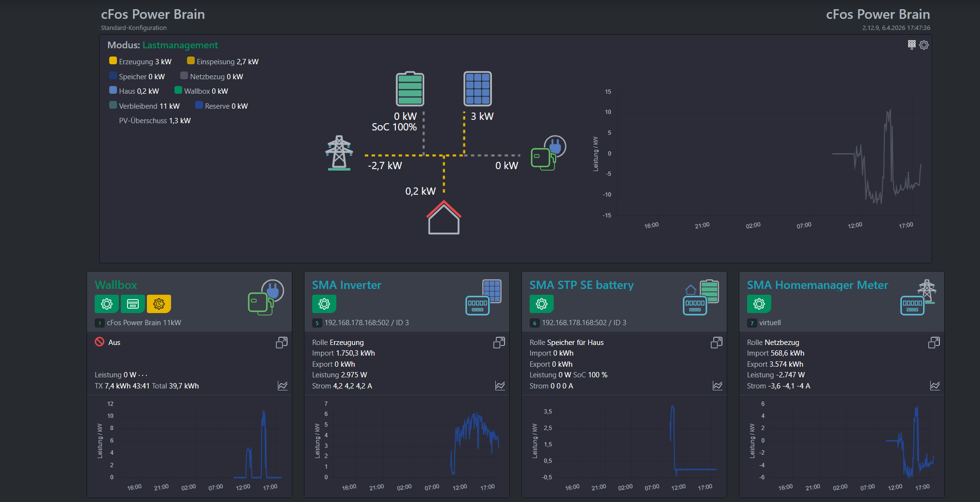Expand Wallbox tile in popup window
Image resolution: width=980 pixels, height=502 pixels.
coord(282,343)
